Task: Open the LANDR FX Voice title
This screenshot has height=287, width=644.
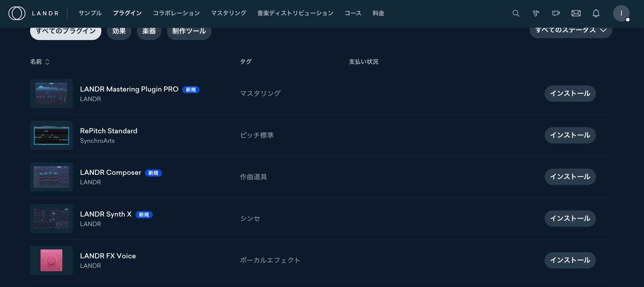Action: tap(108, 256)
